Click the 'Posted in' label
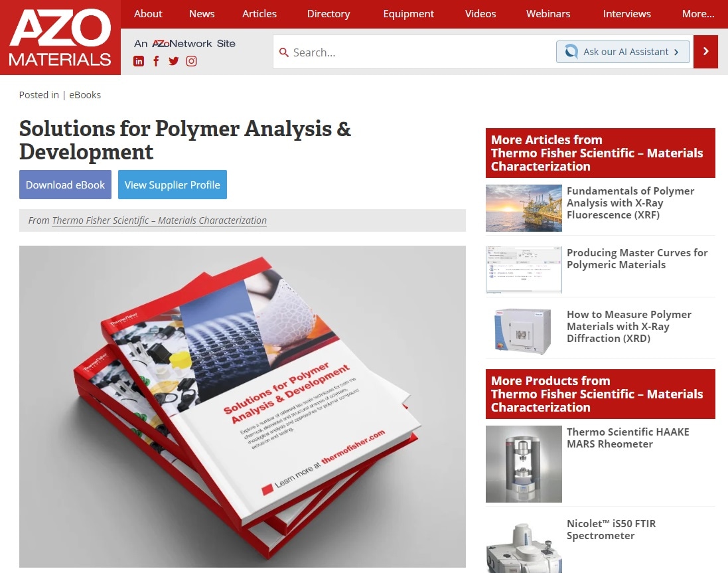 tap(39, 95)
